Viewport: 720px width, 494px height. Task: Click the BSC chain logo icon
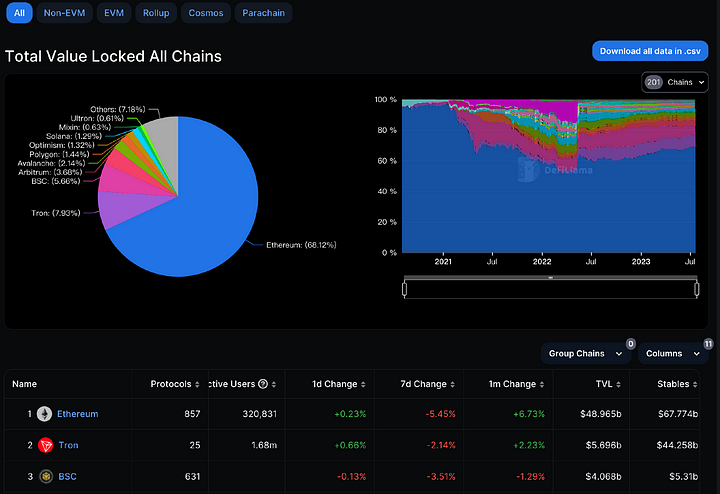(x=45, y=476)
